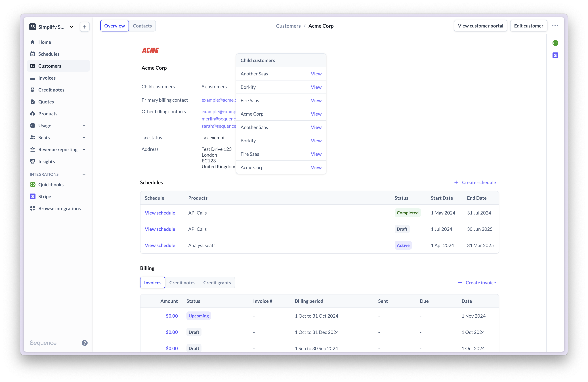Open View schedule for Draft API Calls
Image resolution: width=588 pixels, height=382 pixels.
[160, 229]
